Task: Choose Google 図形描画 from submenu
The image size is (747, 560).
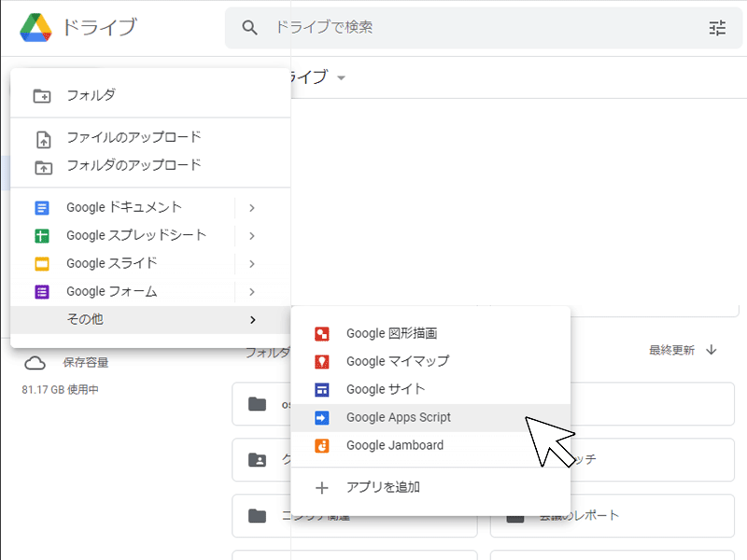Action: [x=430, y=334]
